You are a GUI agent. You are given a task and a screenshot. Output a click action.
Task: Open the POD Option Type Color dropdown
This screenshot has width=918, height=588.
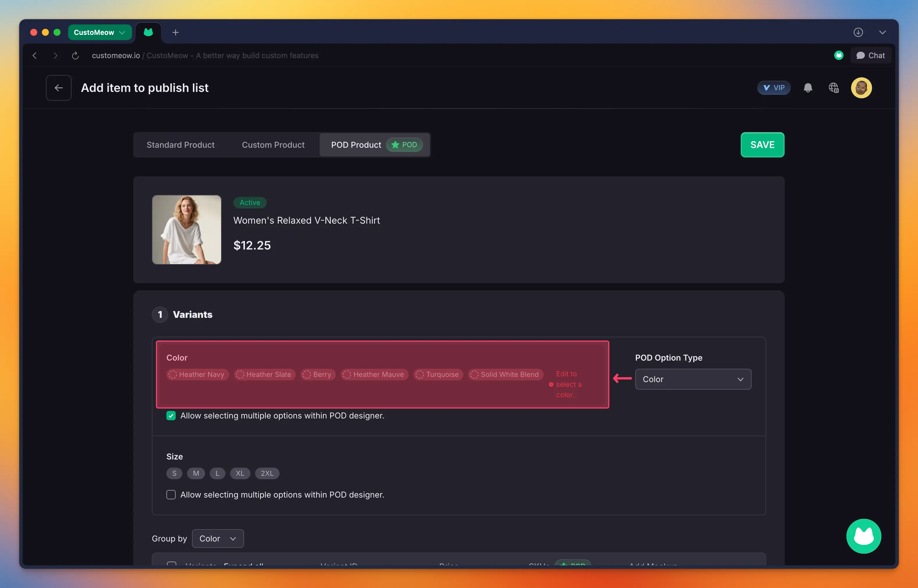(x=693, y=379)
